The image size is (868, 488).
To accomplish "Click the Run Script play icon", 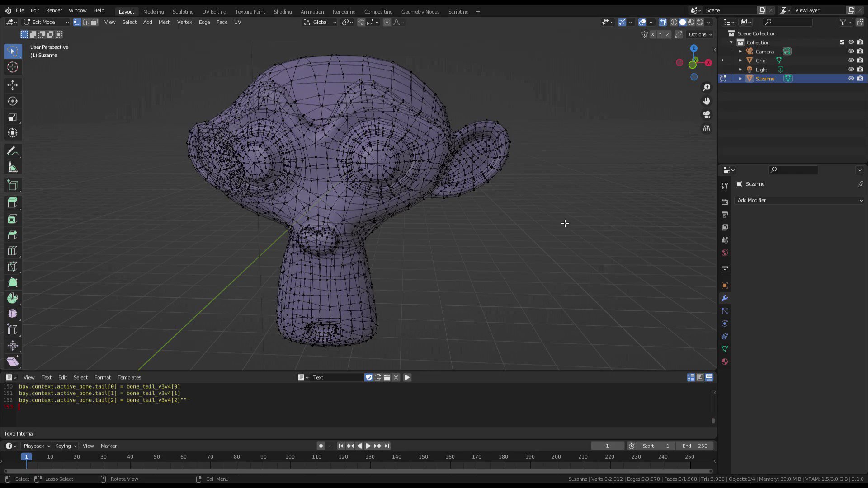I will (x=407, y=377).
